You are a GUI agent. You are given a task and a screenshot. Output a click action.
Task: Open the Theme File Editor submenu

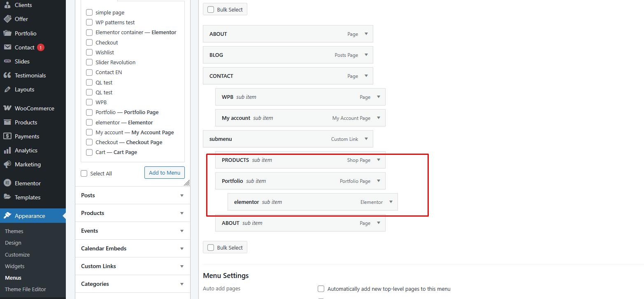[x=26, y=289]
